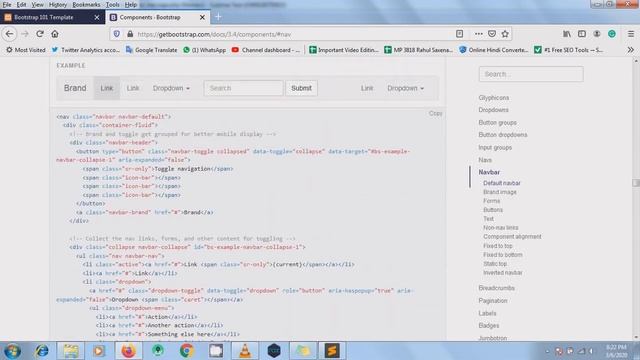Close the Components Bootstrap tab

pos(202,17)
